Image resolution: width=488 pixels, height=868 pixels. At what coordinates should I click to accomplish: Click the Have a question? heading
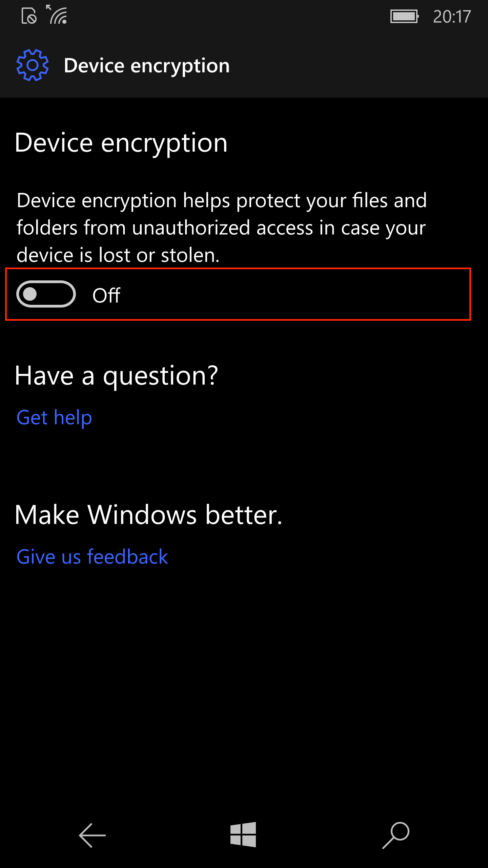tap(117, 376)
